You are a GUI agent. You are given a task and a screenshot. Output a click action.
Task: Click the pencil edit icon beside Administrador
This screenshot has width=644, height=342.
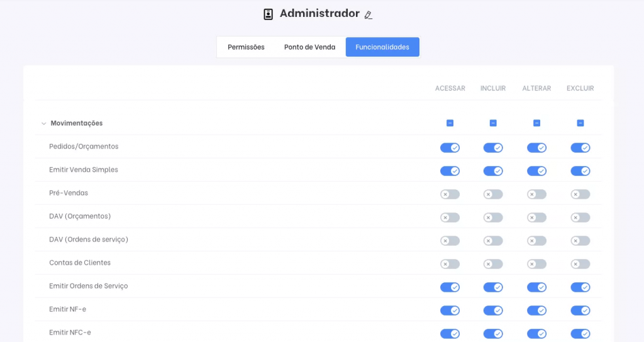pyautogui.click(x=369, y=15)
